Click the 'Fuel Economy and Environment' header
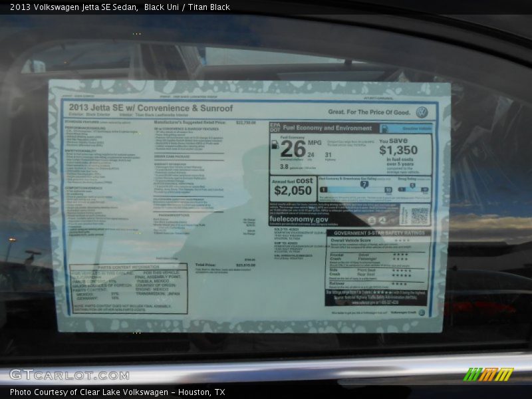 click(x=327, y=128)
